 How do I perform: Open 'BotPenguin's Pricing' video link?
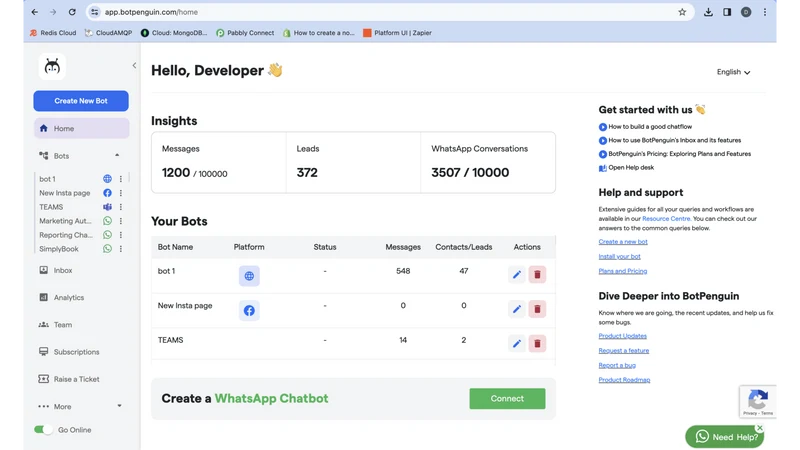click(x=674, y=154)
